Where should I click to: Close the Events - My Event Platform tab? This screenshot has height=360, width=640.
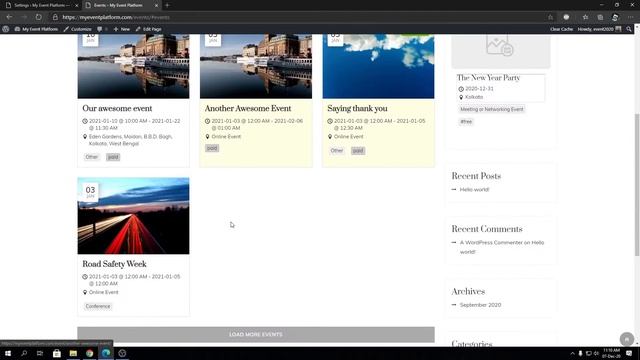[156, 5]
